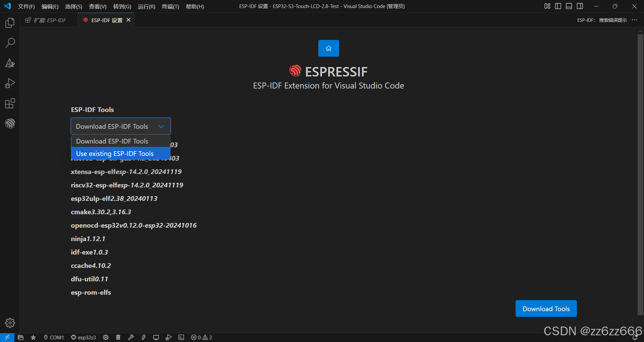The width and height of the screenshot is (644, 342).
Task: Click riscv32-esp-elf esp-14.2.0_20241119 entry
Action: click(x=127, y=185)
